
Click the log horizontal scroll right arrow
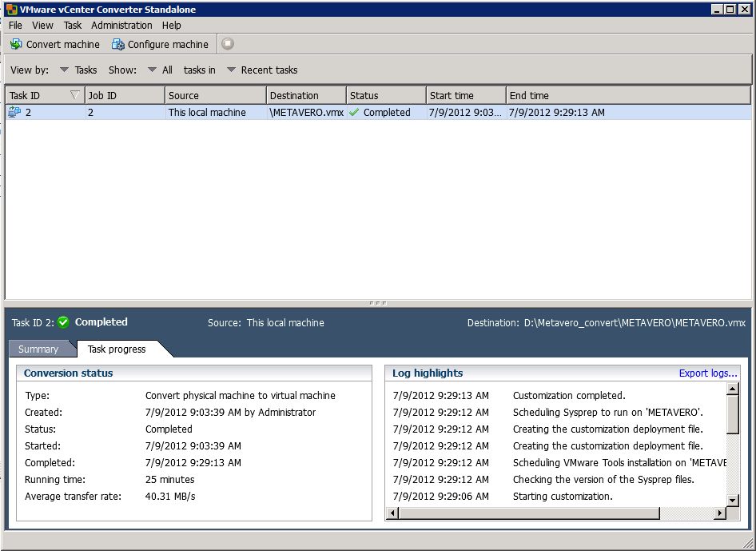[x=720, y=513]
